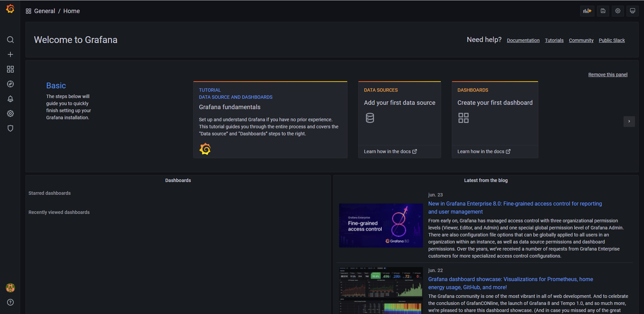
Task: Click Remove this panel link
Action: point(608,75)
